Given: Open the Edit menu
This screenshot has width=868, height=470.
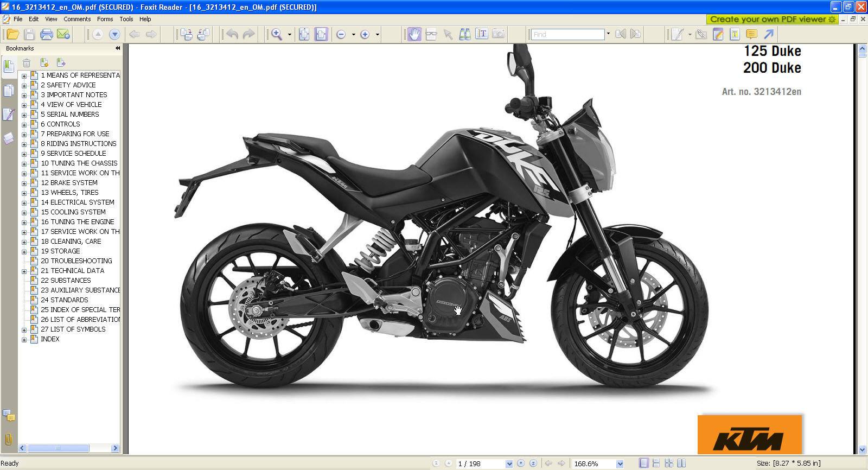Looking at the screenshot, I should coord(34,19).
